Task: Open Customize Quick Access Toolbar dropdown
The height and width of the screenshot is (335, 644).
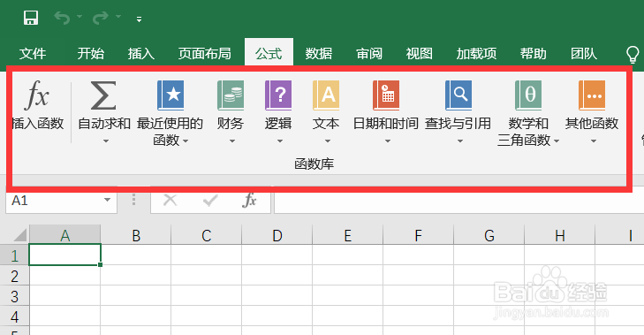Action: tap(139, 19)
